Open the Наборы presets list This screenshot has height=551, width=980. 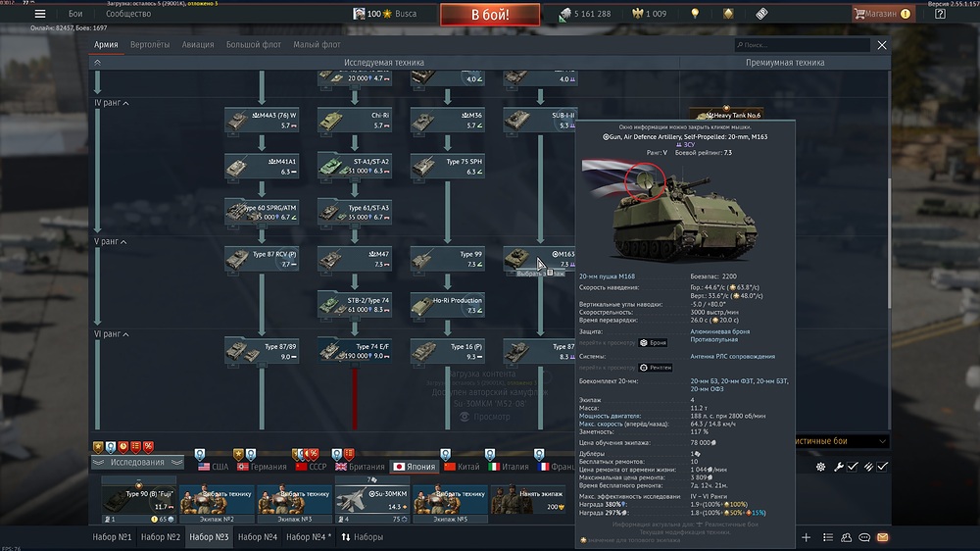(x=363, y=537)
